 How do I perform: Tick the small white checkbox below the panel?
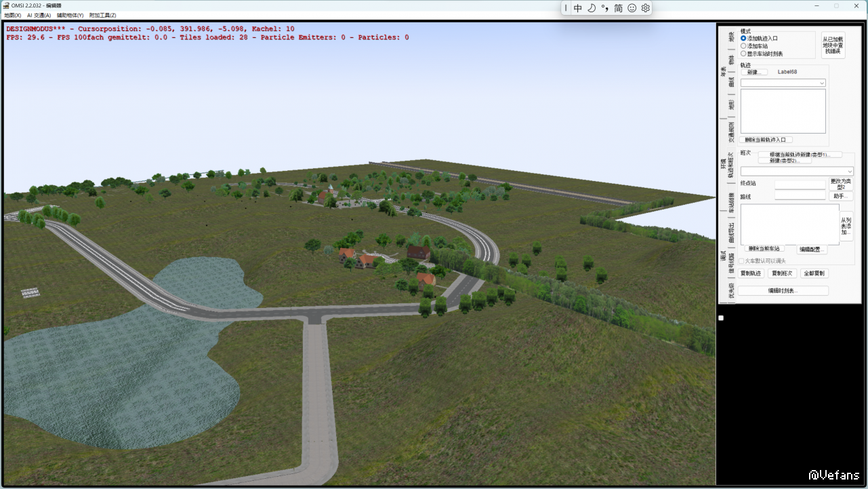pyautogui.click(x=721, y=318)
